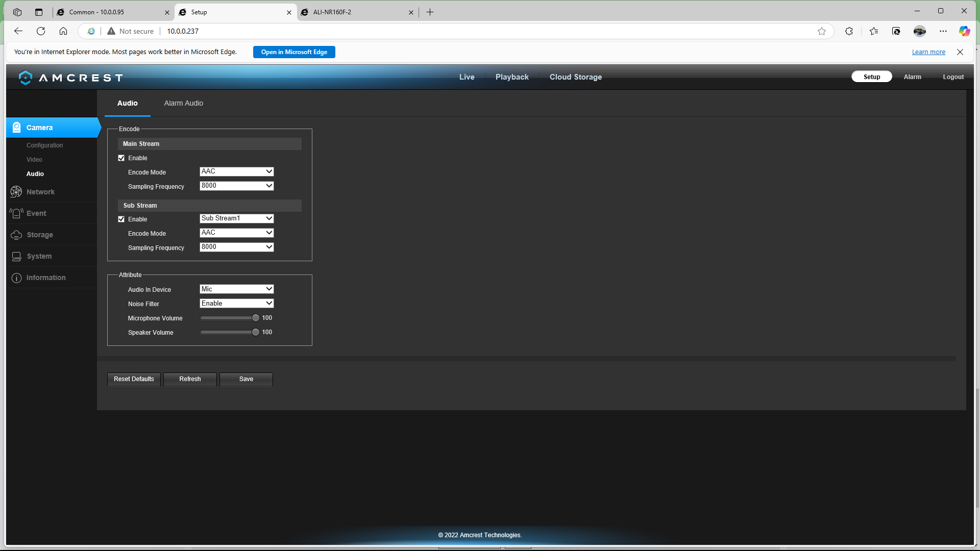This screenshot has width=980, height=551.
Task: Click the Information circle icon
Action: (16, 278)
